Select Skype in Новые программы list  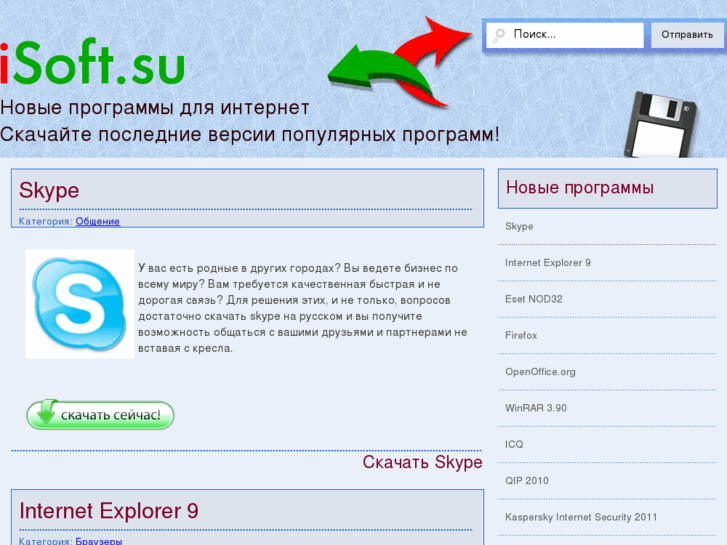tap(519, 226)
